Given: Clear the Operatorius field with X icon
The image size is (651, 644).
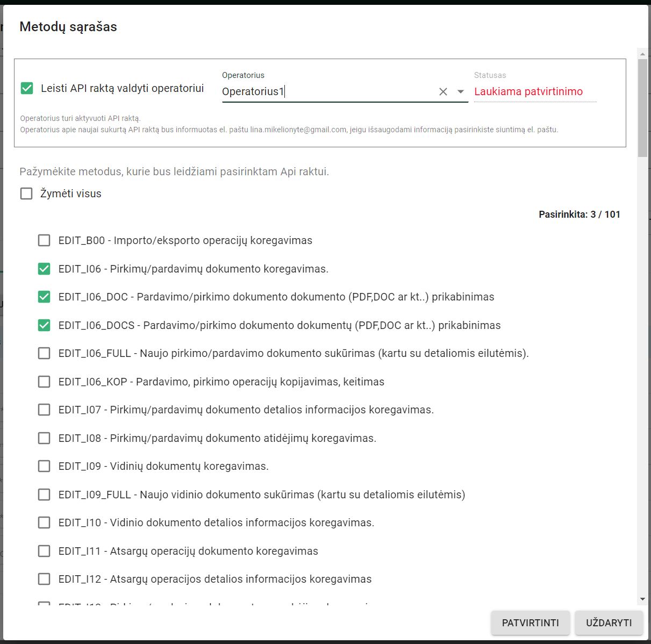Looking at the screenshot, I should (443, 92).
